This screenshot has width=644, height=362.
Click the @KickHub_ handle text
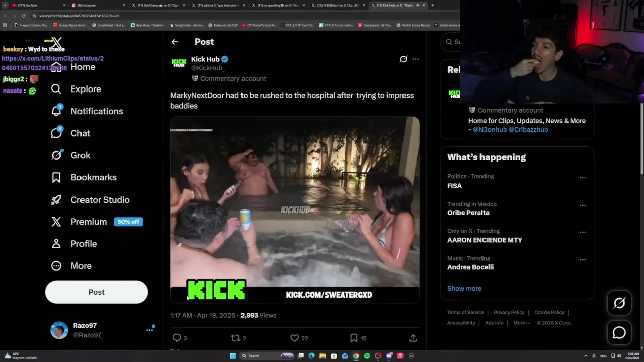(x=208, y=68)
